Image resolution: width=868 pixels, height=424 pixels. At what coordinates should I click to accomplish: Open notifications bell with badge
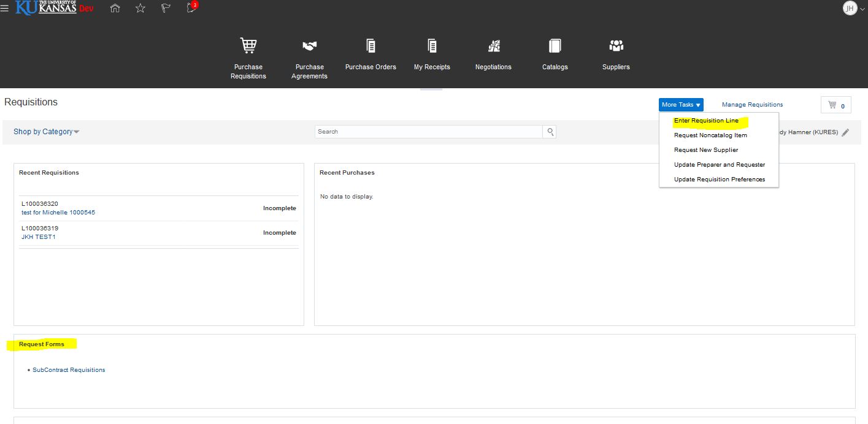click(x=192, y=8)
